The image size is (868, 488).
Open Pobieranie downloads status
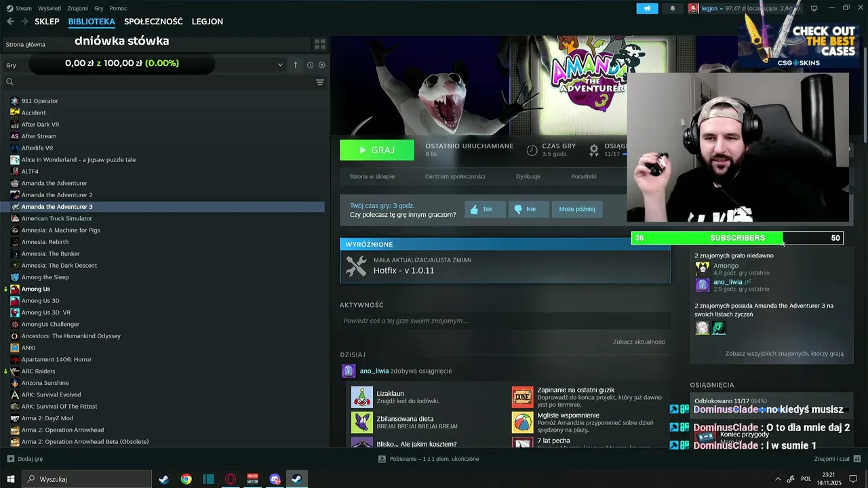click(429, 459)
